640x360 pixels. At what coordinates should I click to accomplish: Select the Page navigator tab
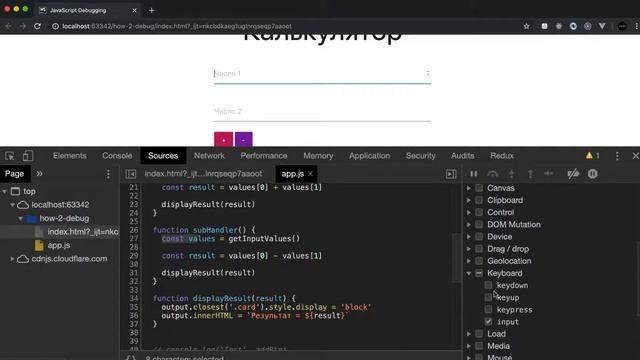14,174
